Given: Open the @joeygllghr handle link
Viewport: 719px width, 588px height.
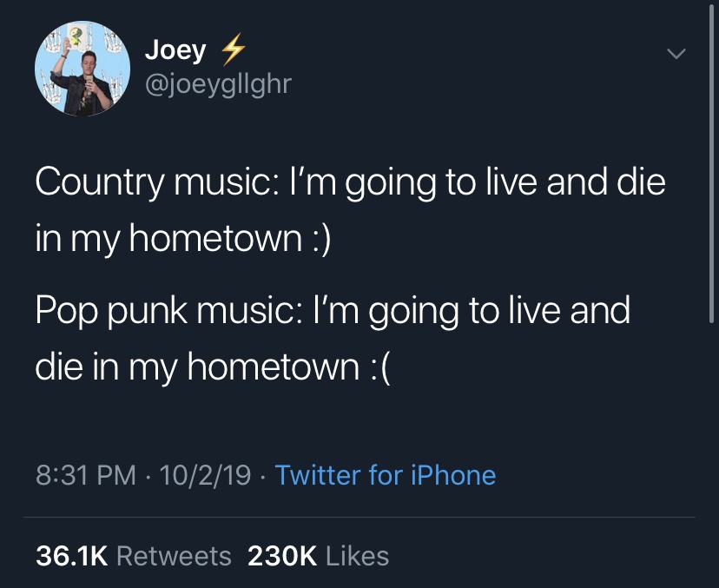Looking at the screenshot, I should click(x=218, y=84).
